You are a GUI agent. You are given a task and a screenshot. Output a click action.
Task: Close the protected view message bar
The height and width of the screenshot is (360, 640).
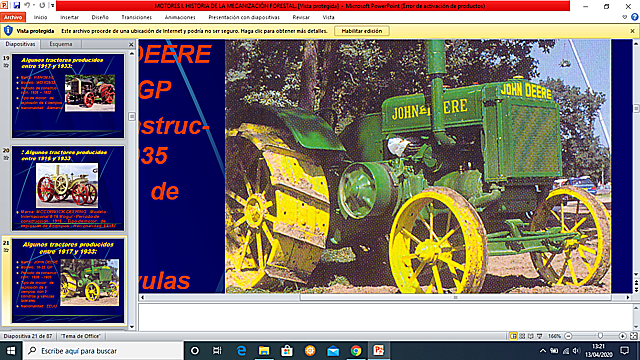click(x=632, y=31)
